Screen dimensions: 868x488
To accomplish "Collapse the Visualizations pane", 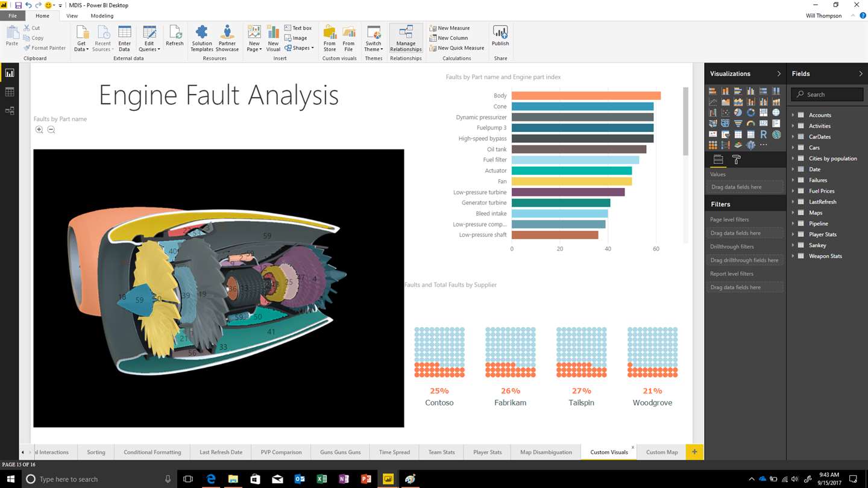I will (x=778, y=74).
